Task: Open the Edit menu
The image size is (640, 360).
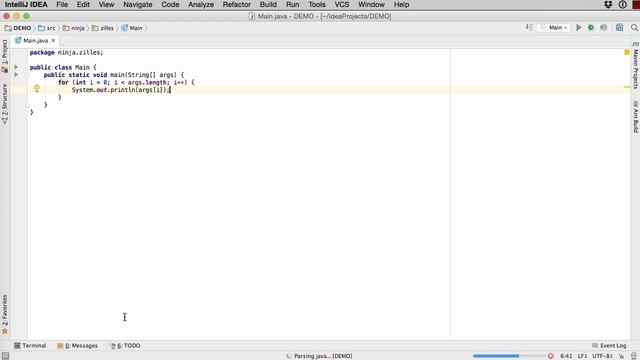Action: pos(83,4)
